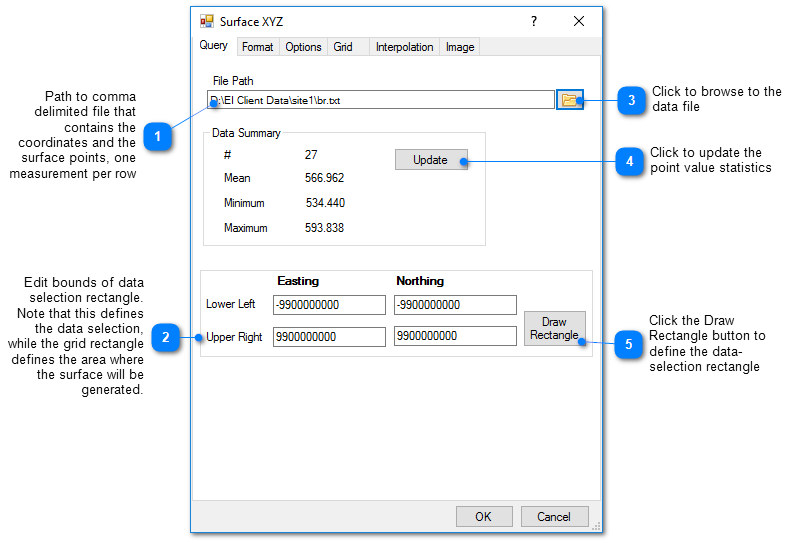Click the folder browse icon
Screen dimensions: 786x543
point(569,99)
